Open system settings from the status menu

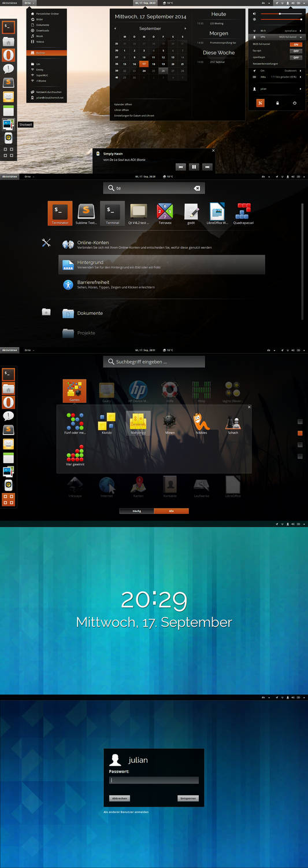click(x=261, y=103)
